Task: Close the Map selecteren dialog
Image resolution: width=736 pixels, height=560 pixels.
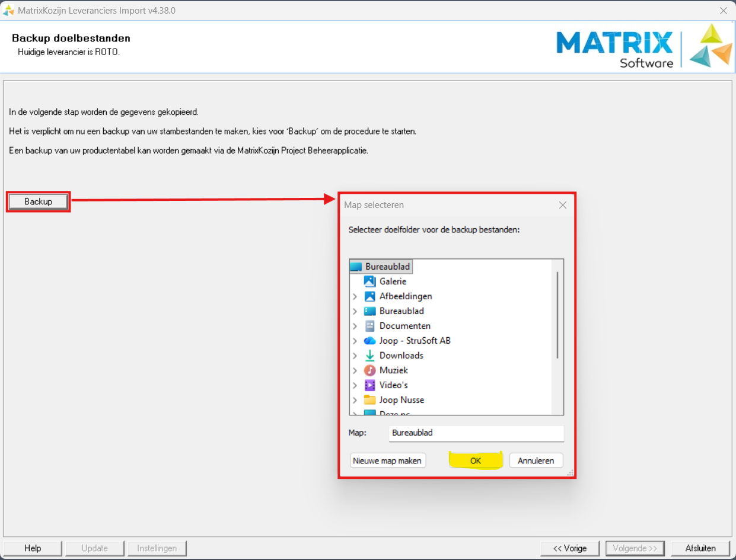Action: pyautogui.click(x=563, y=205)
